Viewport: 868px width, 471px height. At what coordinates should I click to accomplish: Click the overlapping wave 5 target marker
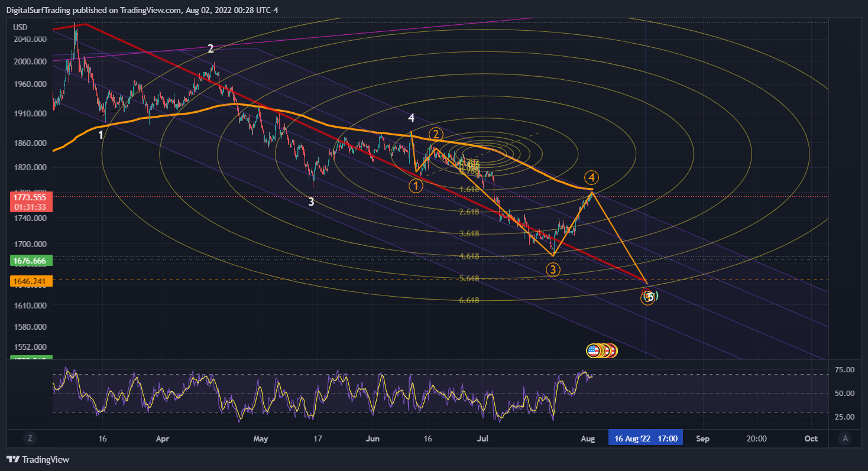(x=649, y=297)
